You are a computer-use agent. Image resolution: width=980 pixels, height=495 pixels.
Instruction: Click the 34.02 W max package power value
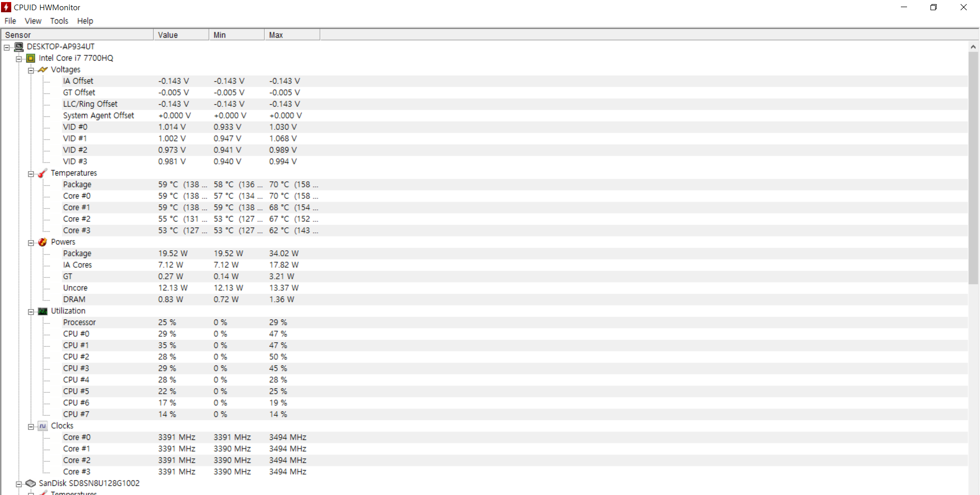(x=284, y=253)
